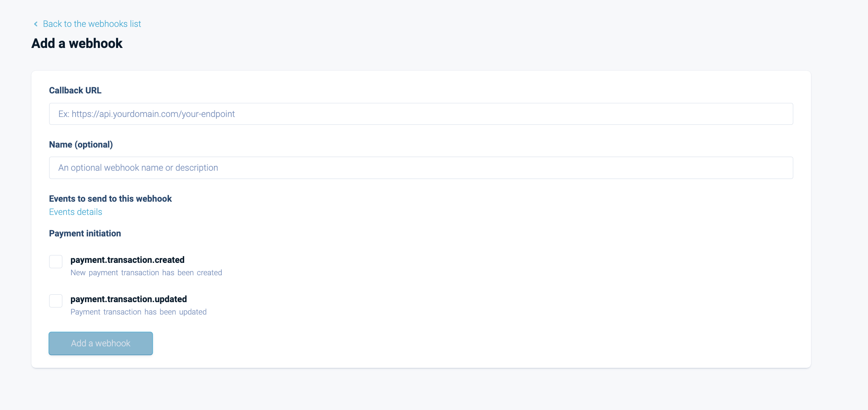Screen dimensions: 868x410
Task: Click the placeholder text in the Name field
Action: pos(138,168)
